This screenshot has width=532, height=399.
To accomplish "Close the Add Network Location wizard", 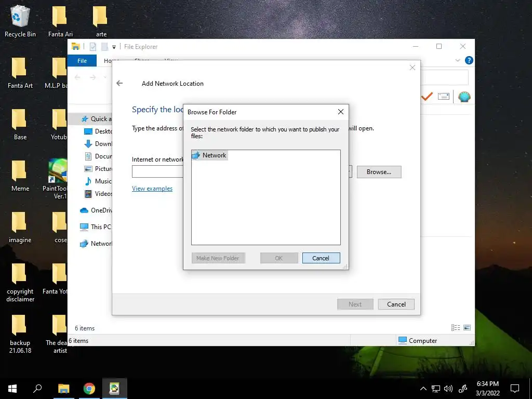I will [x=412, y=68].
